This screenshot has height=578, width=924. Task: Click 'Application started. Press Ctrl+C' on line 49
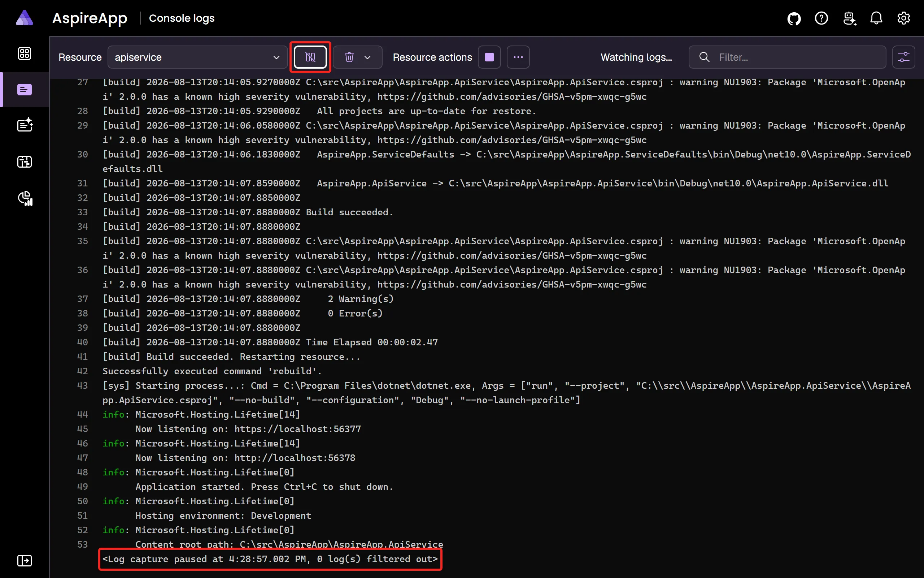coord(264,487)
